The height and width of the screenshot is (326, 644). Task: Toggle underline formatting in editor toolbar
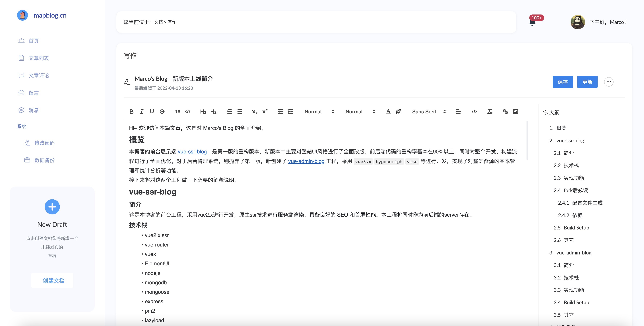pyautogui.click(x=152, y=112)
